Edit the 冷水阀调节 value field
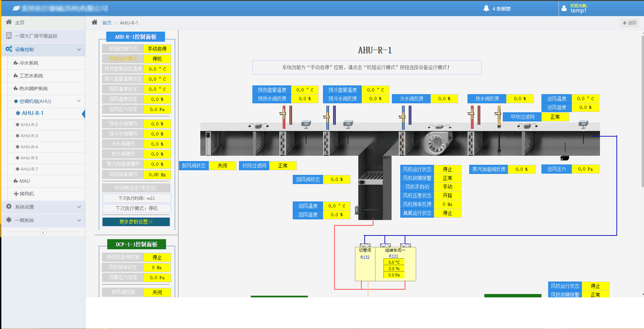This screenshot has height=329, width=644. pyautogui.click(x=157, y=144)
